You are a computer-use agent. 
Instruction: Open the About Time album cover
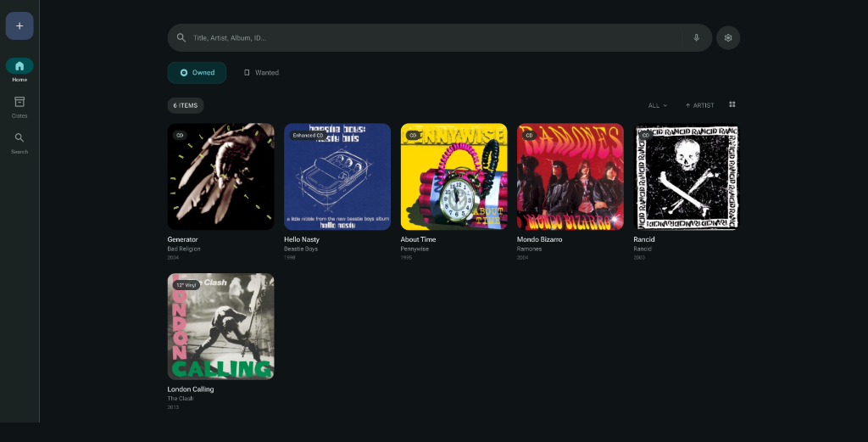[x=454, y=176]
